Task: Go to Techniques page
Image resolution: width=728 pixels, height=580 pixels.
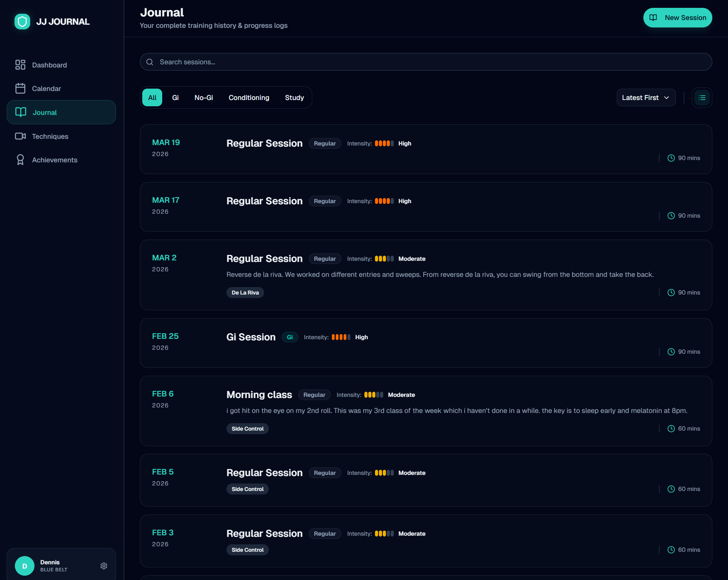Action: coord(61,136)
